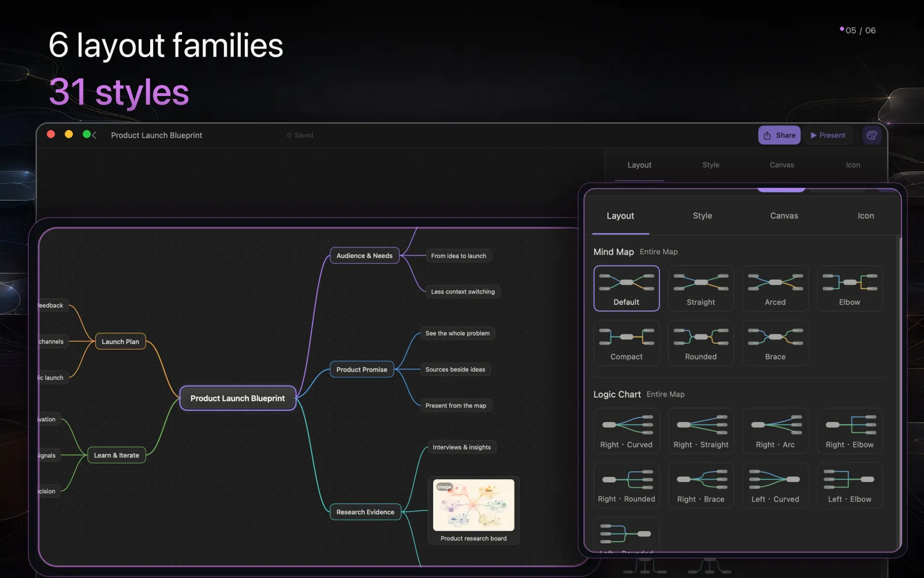Image resolution: width=924 pixels, height=578 pixels.
Task: Click the Style tab in the background window
Action: click(x=711, y=165)
